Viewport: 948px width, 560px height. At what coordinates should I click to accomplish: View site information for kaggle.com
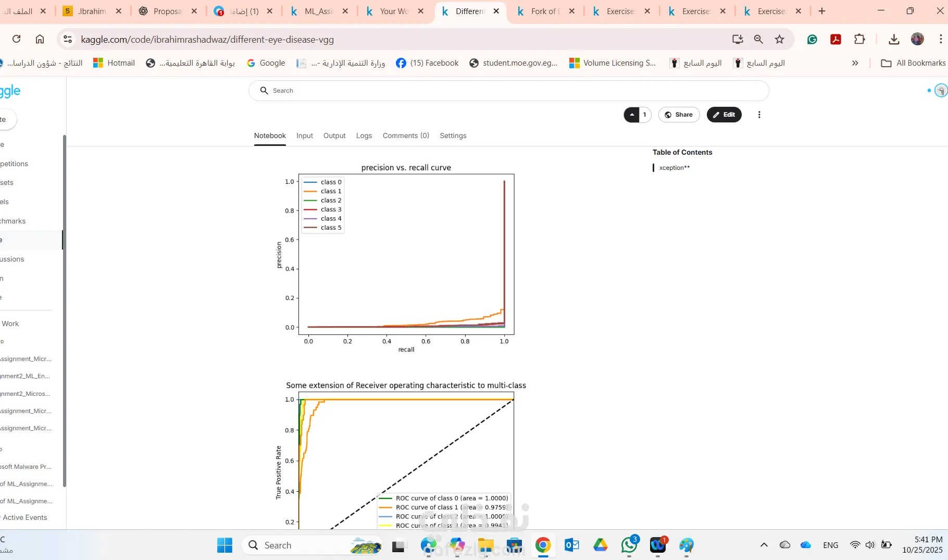tap(67, 39)
